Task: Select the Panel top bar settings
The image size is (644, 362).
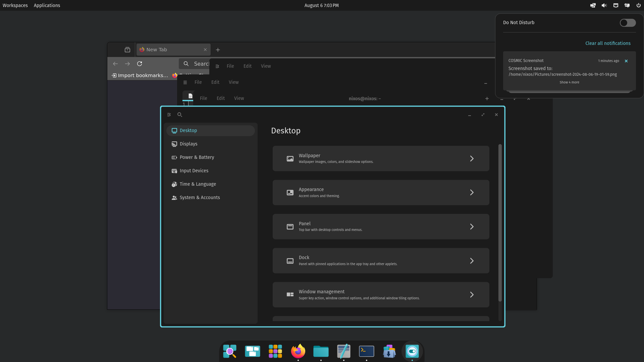Action: tap(381, 226)
